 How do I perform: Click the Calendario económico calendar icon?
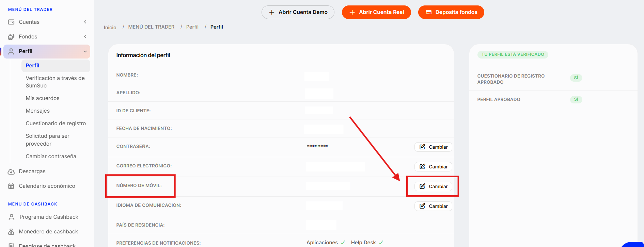(11, 186)
